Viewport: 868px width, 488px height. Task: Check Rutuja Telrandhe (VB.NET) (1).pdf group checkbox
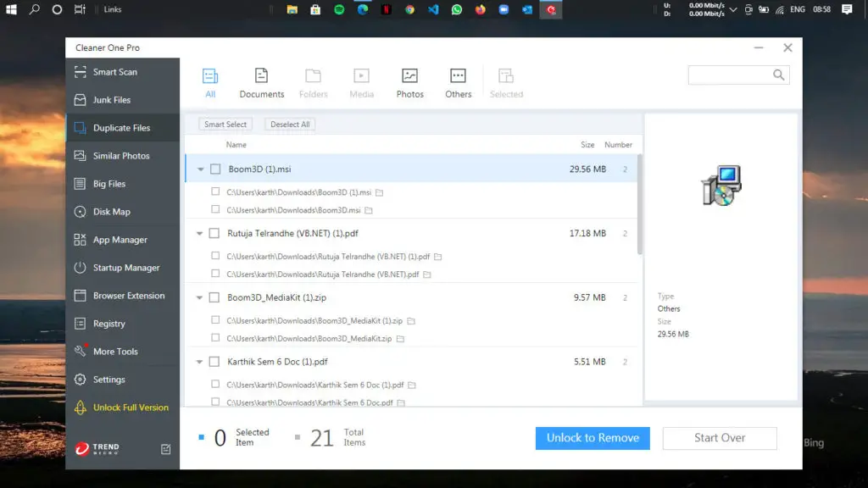pyautogui.click(x=214, y=234)
